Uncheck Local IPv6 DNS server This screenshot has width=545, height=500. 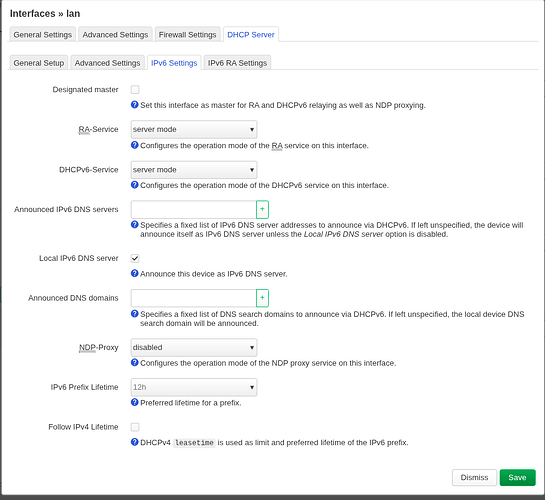pyautogui.click(x=135, y=258)
